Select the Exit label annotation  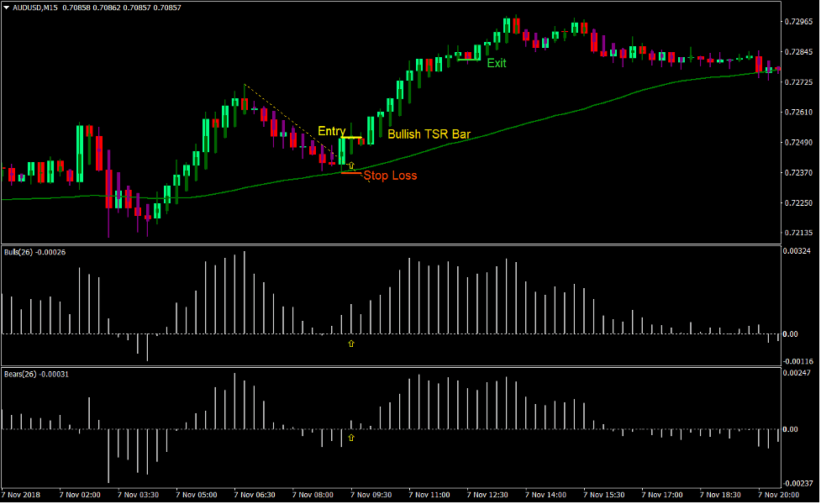pyautogui.click(x=495, y=63)
